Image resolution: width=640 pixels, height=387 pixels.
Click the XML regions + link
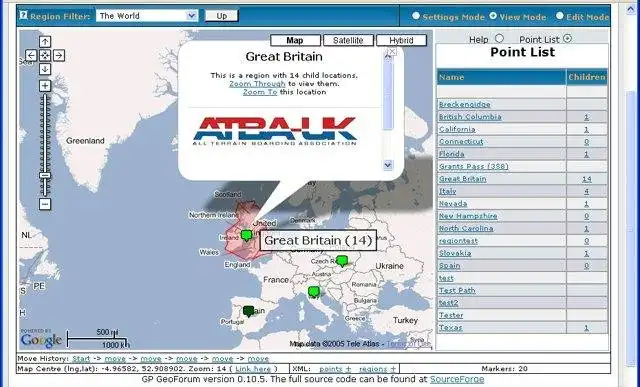(378, 369)
